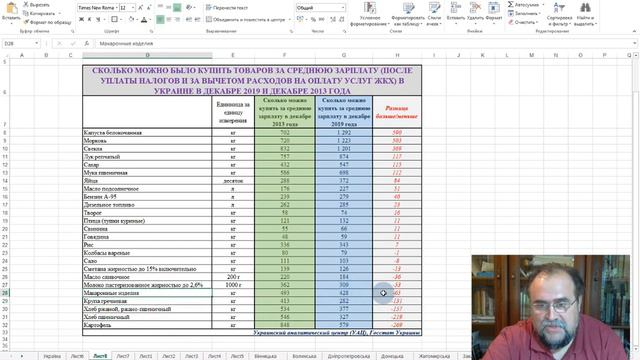Screen dimensions: 640x360
Task: Click Merge & Center (Объединить и поместить в центре)
Action: point(246,19)
